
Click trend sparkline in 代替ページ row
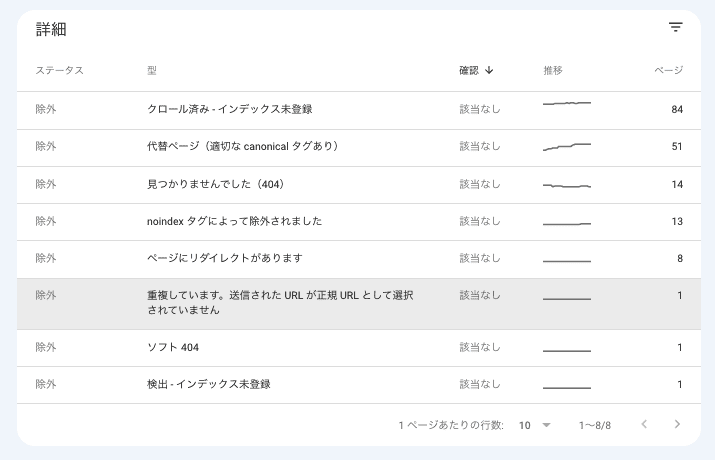click(x=567, y=147)
